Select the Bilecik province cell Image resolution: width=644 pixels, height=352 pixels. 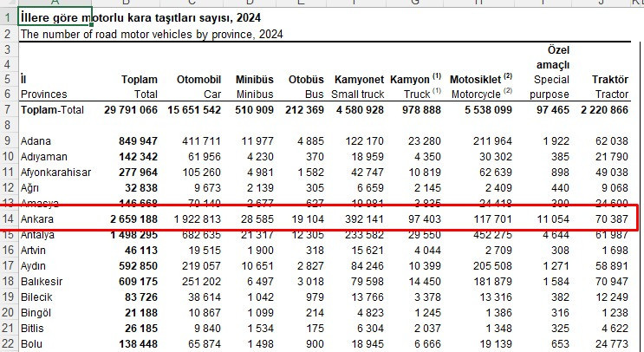pos(36,297)
